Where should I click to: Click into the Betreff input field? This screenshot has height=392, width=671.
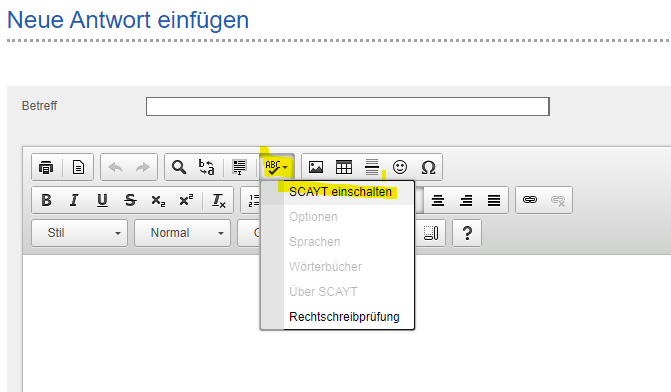347,107
